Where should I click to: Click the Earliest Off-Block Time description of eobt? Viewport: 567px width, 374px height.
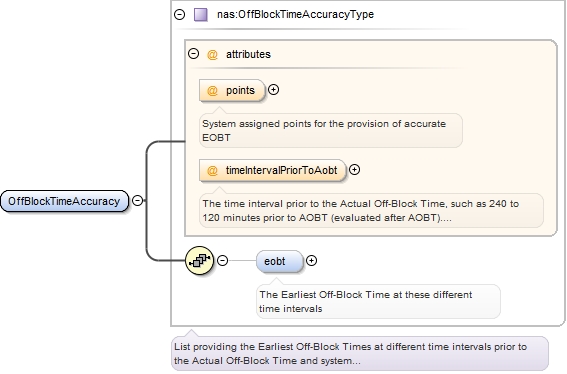[x=378, y=302]
